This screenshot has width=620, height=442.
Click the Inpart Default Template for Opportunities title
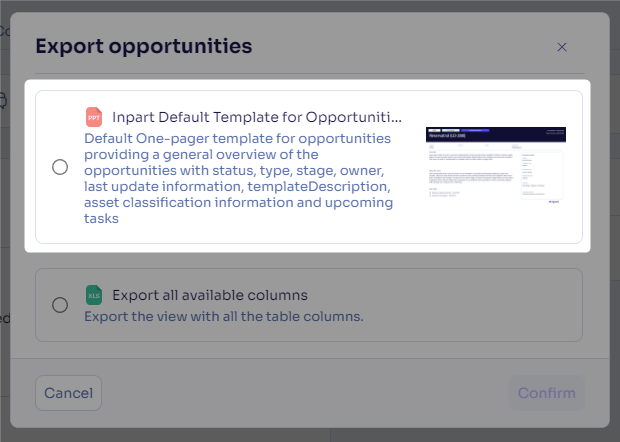(x=257, y=117)
